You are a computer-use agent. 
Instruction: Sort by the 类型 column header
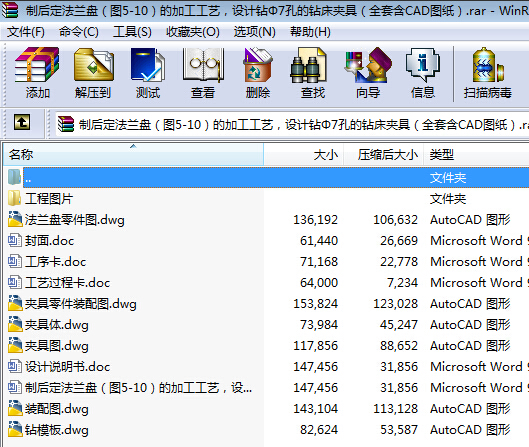[476, 155]
